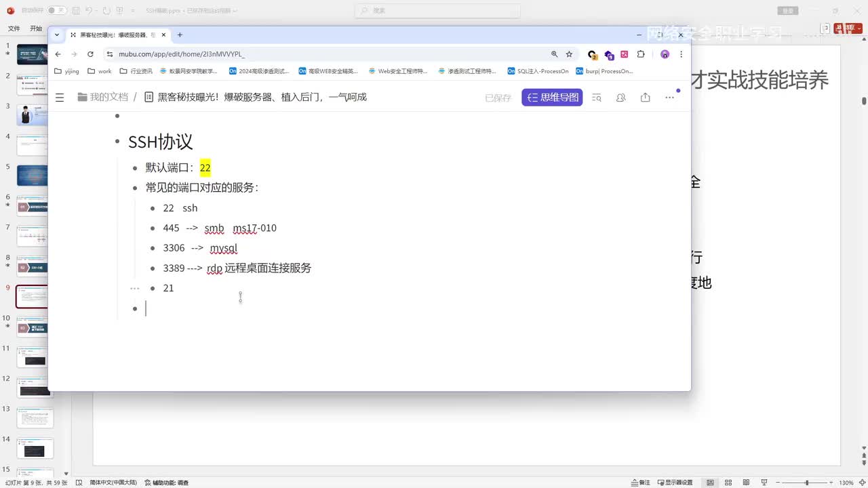The image size is (868, 488).
Task: Click the 3306 mysql line
Action: [x=200, y=248]
